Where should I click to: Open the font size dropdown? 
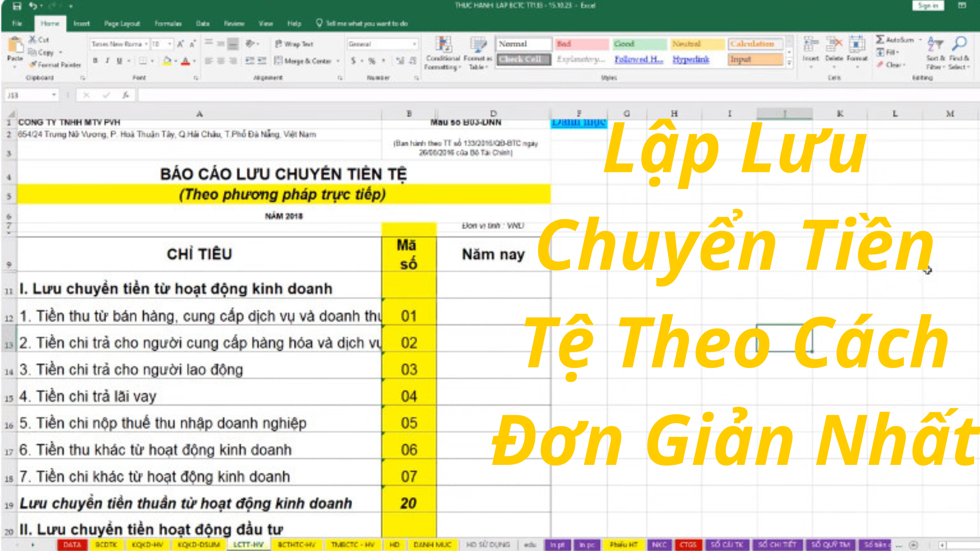(170, 44)
